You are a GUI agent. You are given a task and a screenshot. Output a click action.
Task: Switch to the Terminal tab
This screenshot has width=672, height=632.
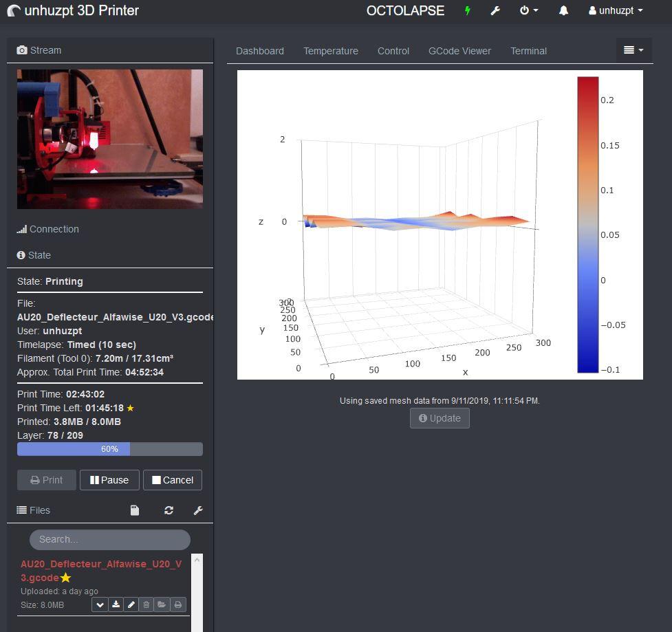pyautogui.click(x=528, y=51)
